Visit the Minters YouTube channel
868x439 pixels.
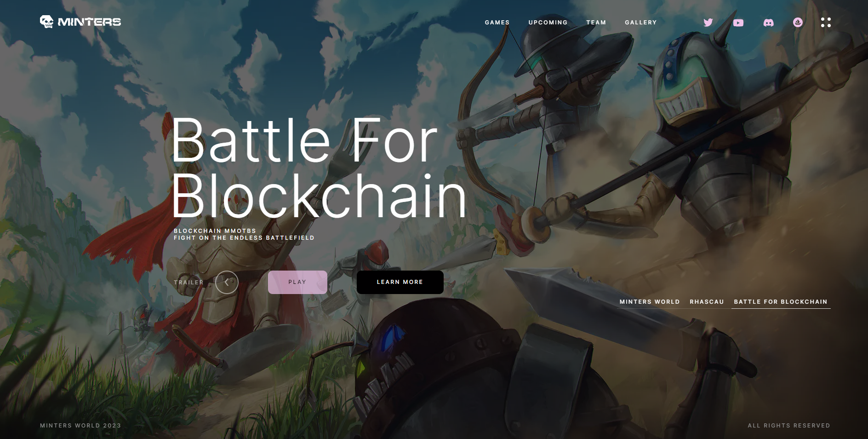click(738, 23)
